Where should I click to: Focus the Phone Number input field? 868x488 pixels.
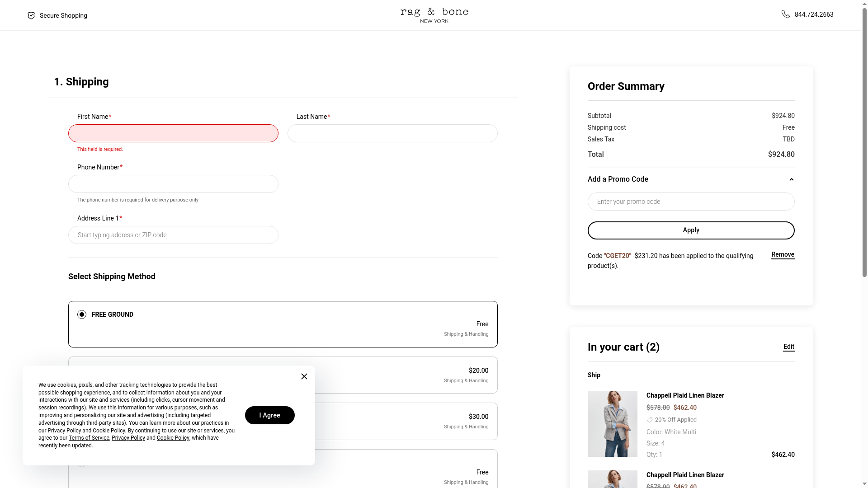click(173, 184)
